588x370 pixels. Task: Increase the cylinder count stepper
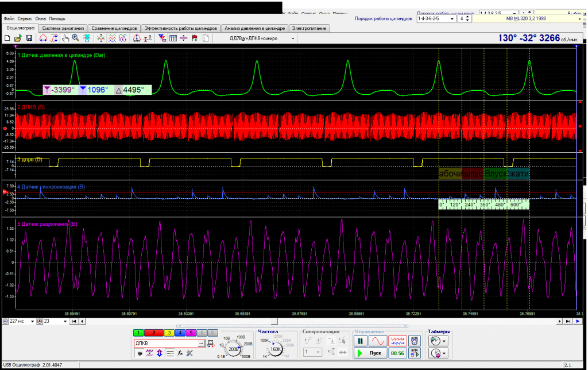point(467,17)
